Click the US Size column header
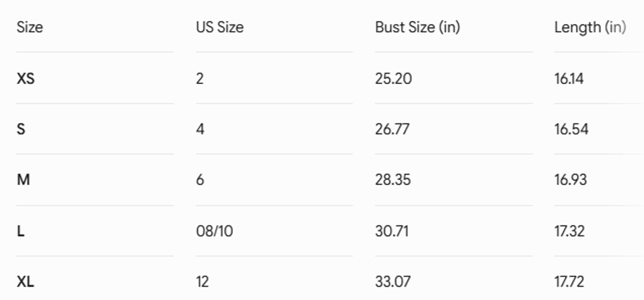 click(x=220, y=27)
